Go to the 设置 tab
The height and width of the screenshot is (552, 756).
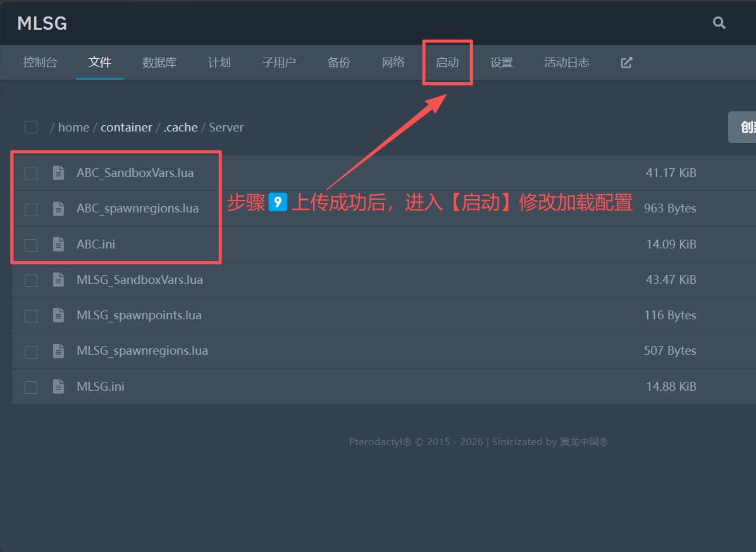[x=502, y=63]
